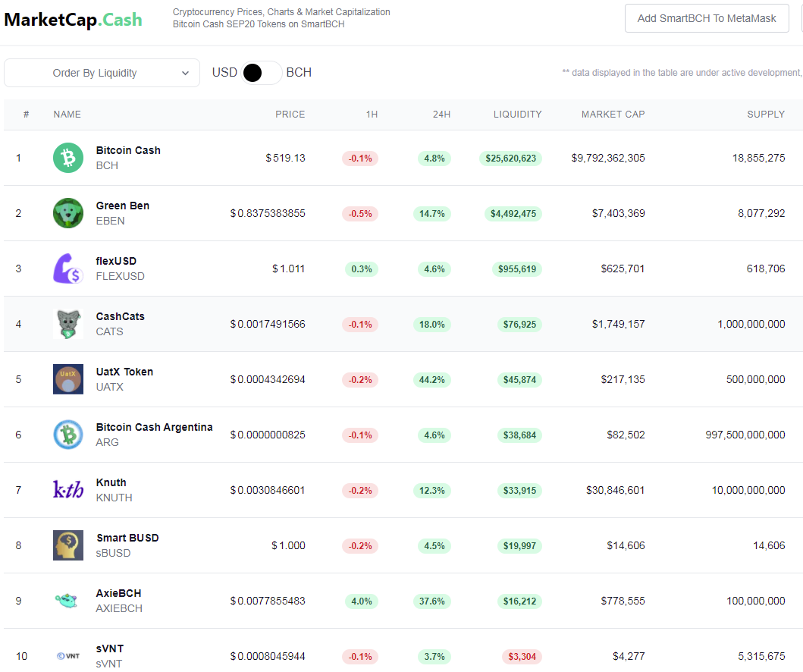
Task: Click the Bitcoin Cash green coin icon
Action: click(x=68, y=158)
